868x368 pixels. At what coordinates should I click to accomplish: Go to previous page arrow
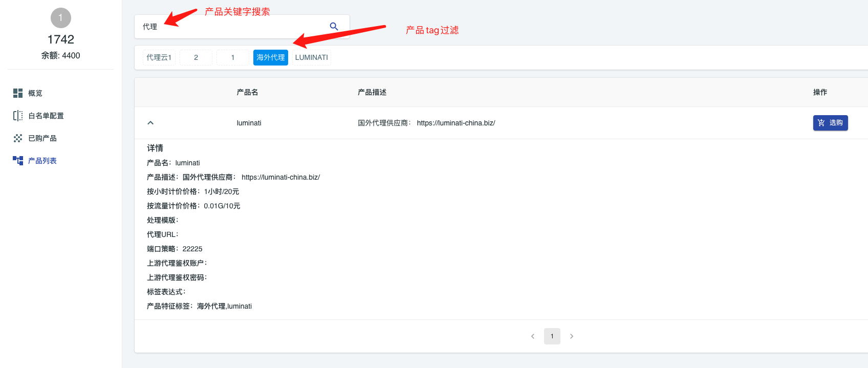coord(533,336)
